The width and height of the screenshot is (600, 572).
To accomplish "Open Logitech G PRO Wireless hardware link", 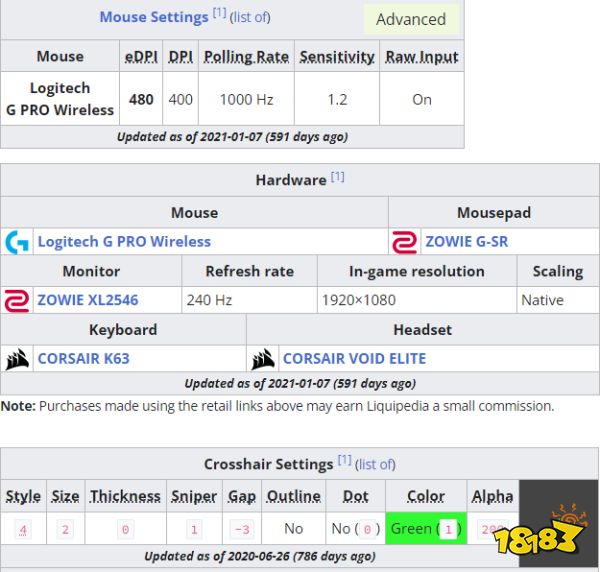I will tap(124, 242).
